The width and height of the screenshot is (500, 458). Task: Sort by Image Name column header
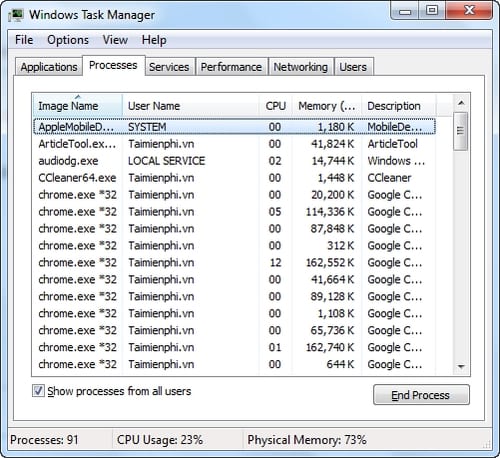(78, 106)
